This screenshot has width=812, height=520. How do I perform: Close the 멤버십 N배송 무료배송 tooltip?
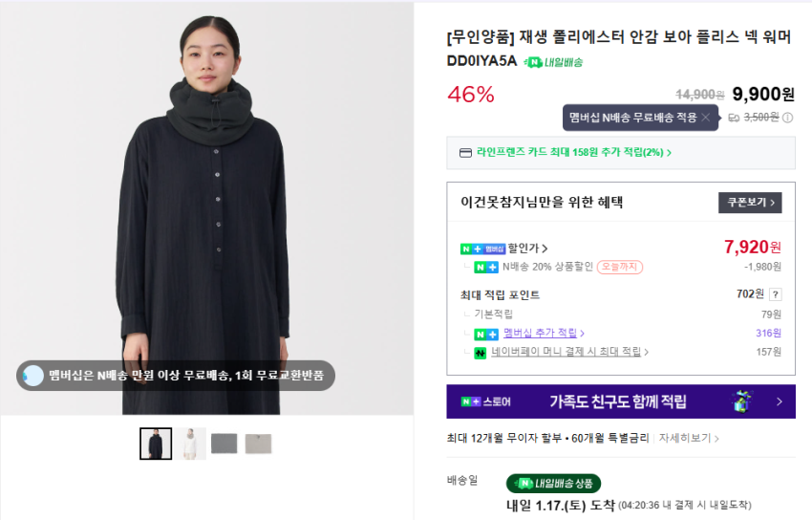(x=705, y=118)
